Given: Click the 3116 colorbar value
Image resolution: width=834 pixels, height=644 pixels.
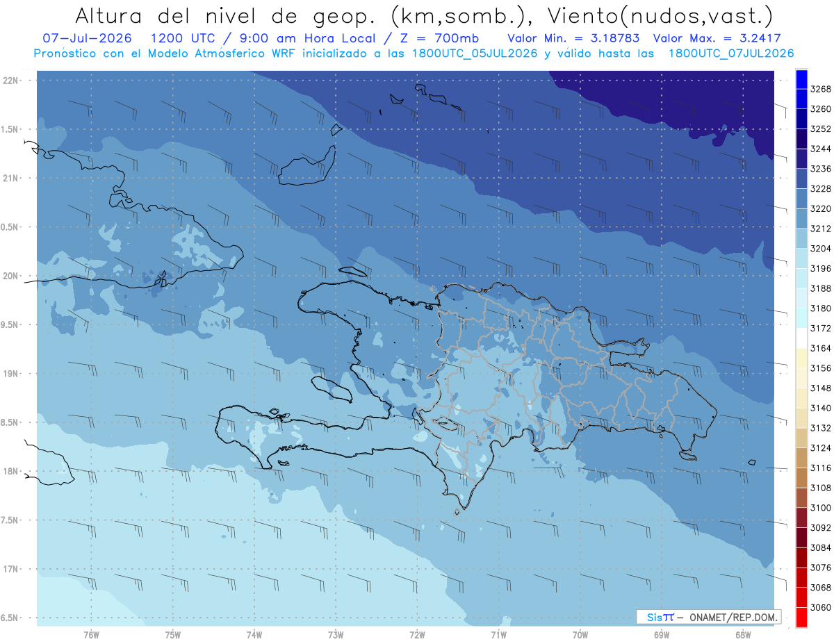Looking at the screenshot, I should pyautogui.click(x=820, y=468).
